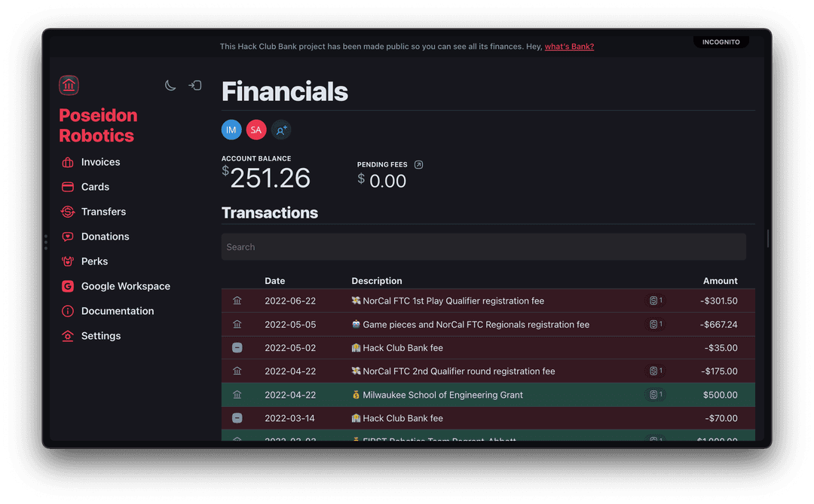This screenshot has width=814, height=504.
Task: Click the page scrollbar on the right edge
Action: (767, 238)
